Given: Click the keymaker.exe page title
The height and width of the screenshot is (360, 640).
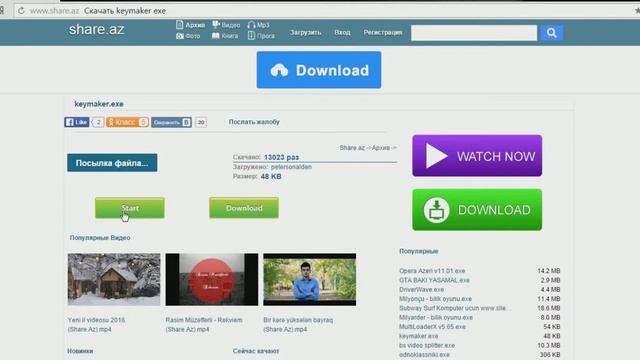Looking at the screenshot, I should click(x=99, y=104).
